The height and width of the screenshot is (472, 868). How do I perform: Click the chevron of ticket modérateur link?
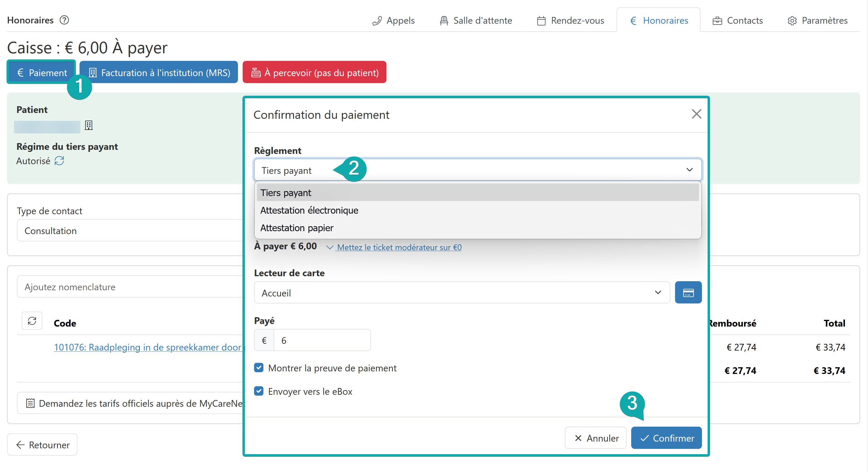pyautogui.click(x=330, y=247)
